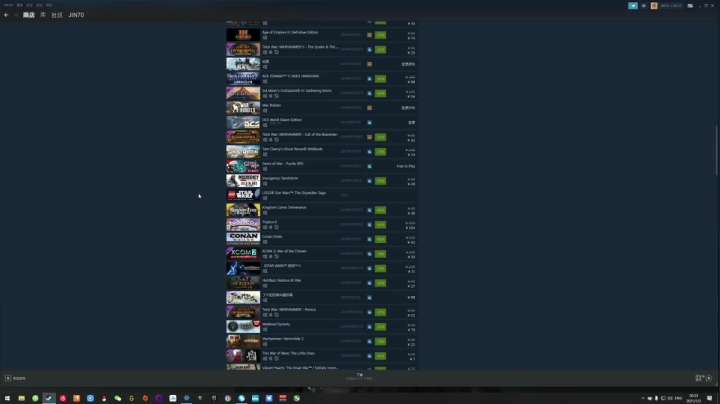Click the Free to Play label for Gems of War
The width and height of the screenshot is (720, 404).
(406, 166)
